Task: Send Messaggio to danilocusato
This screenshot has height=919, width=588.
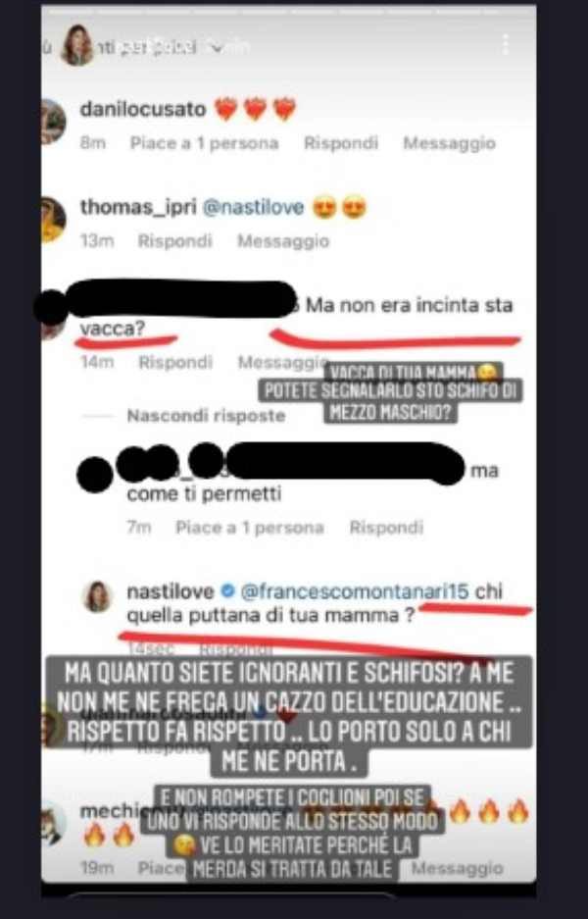Action: point(449,143)
